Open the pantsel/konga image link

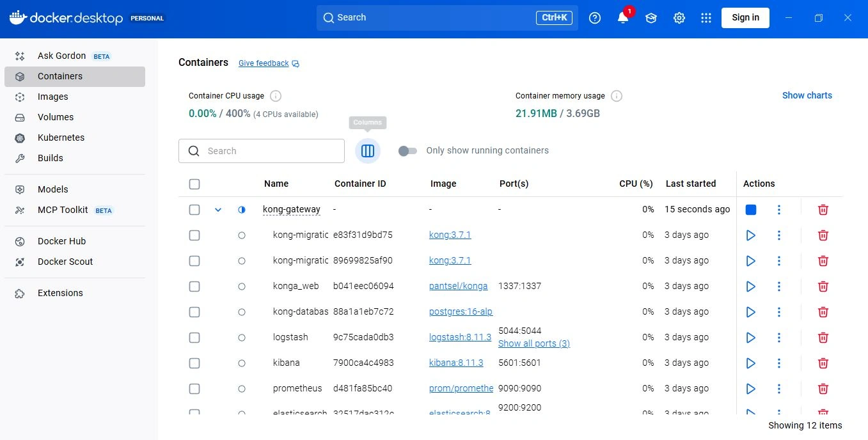(459, 286)
